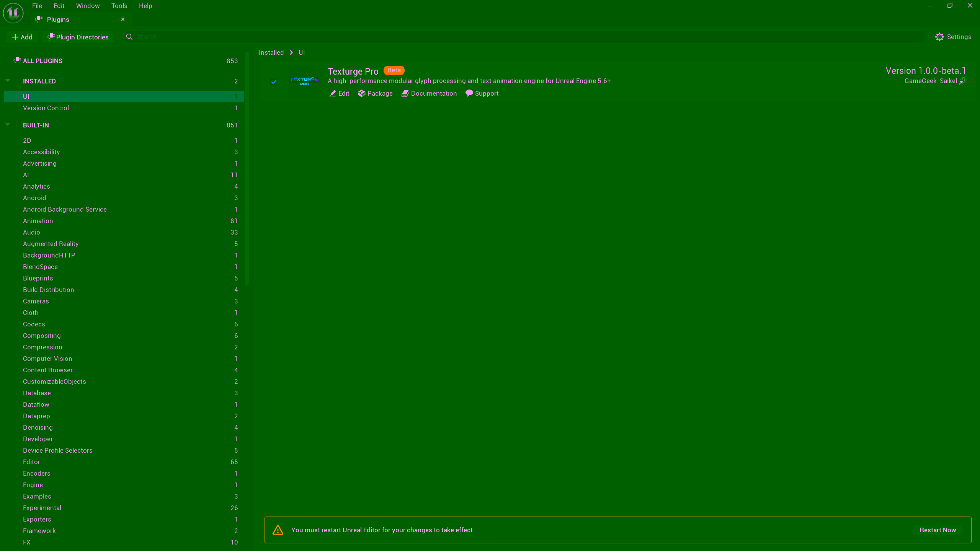Click the Installed breadcrumb link
This screenshot has height=551, width=980.
271,52
